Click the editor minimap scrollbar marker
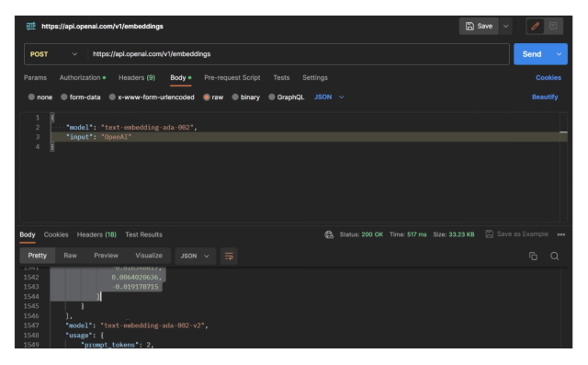The height and width of the screenshot is (365, 588). click(563, 132)
